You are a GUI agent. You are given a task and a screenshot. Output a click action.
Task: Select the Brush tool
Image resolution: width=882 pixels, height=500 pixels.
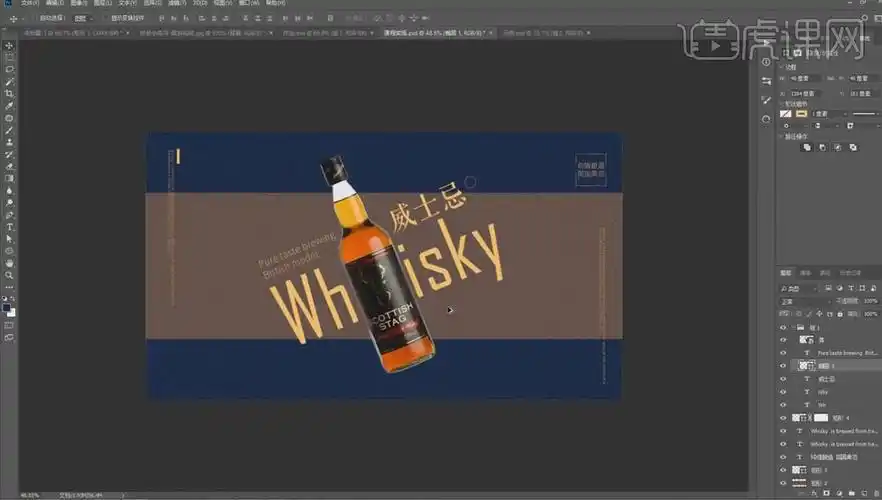[9, 130]
